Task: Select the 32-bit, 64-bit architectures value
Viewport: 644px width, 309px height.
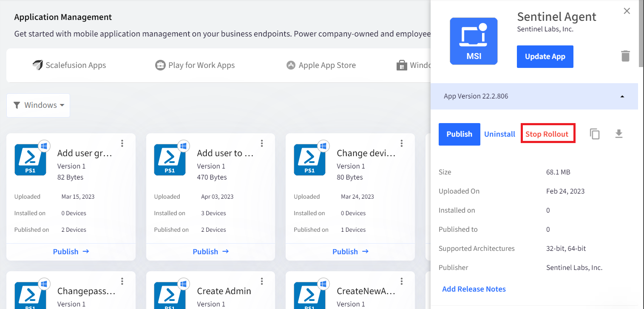Action: tap(566, 249)
